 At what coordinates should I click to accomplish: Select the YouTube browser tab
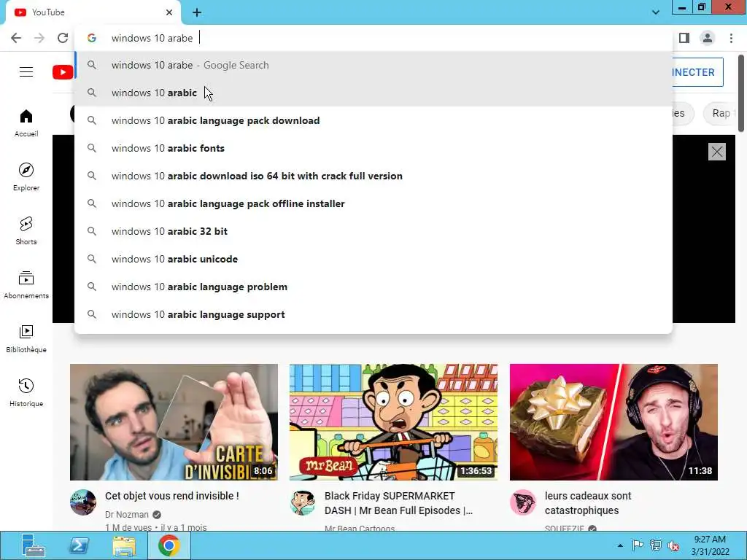(93, 12)
